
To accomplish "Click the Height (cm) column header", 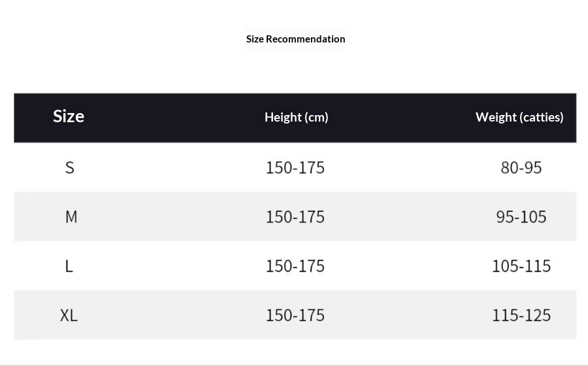I will [296, 118].
